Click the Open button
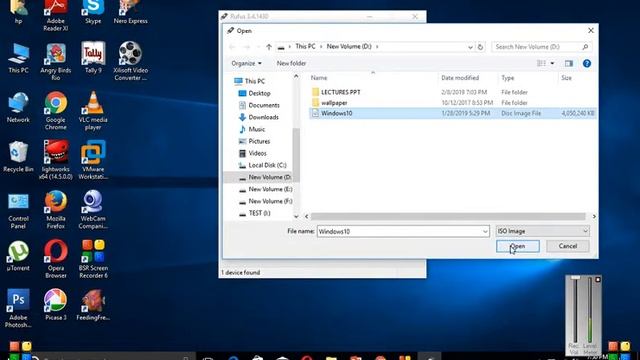This screenshot has height=360, width=640. pyautogui.click(x=518, y=246)
